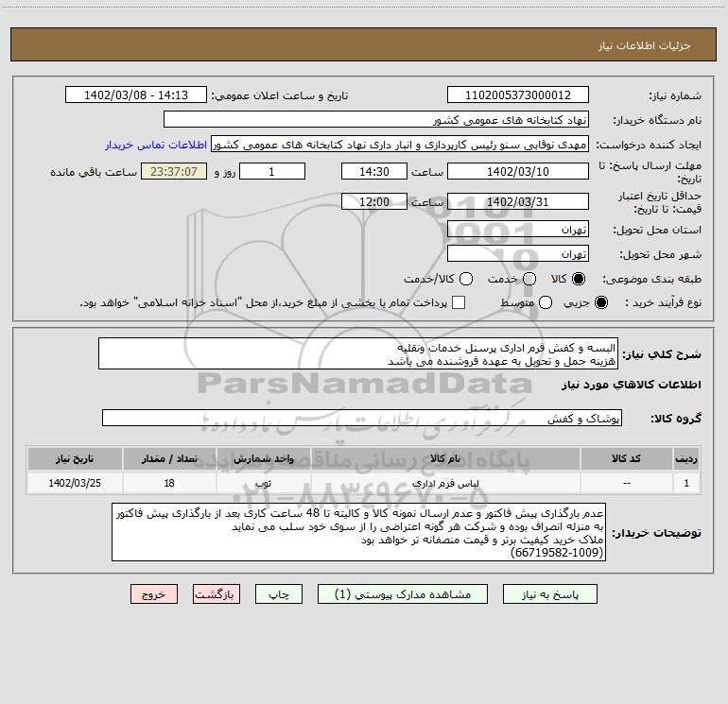
Task: Click the response deadline date 1402/03/10
Action: (x=518, y=171)
